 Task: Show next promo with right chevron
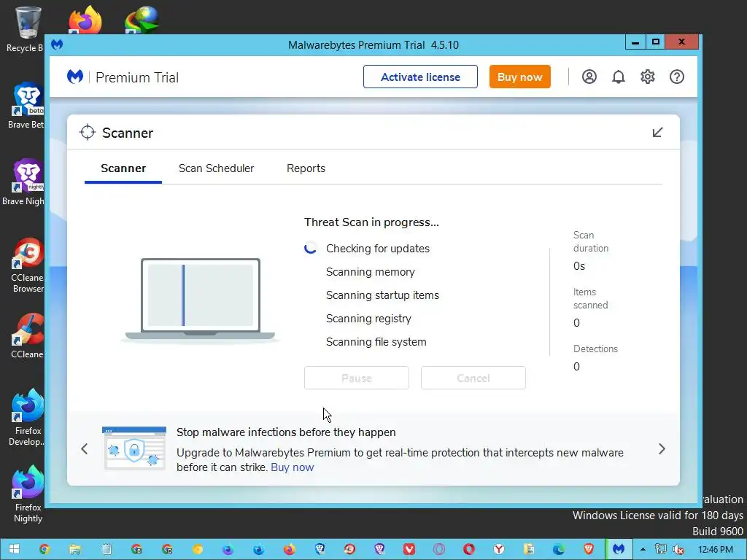tap(662, 448)
